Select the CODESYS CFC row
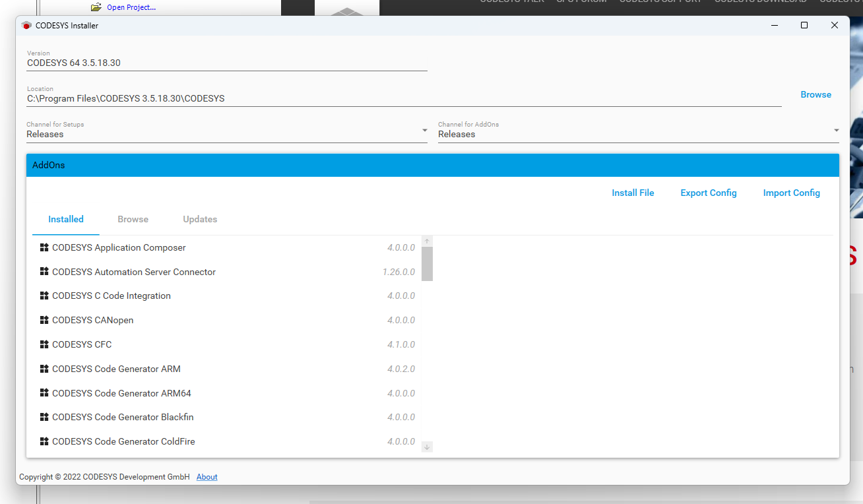The width and height of the screenshot is (863, 504). [x=226, y=344]
